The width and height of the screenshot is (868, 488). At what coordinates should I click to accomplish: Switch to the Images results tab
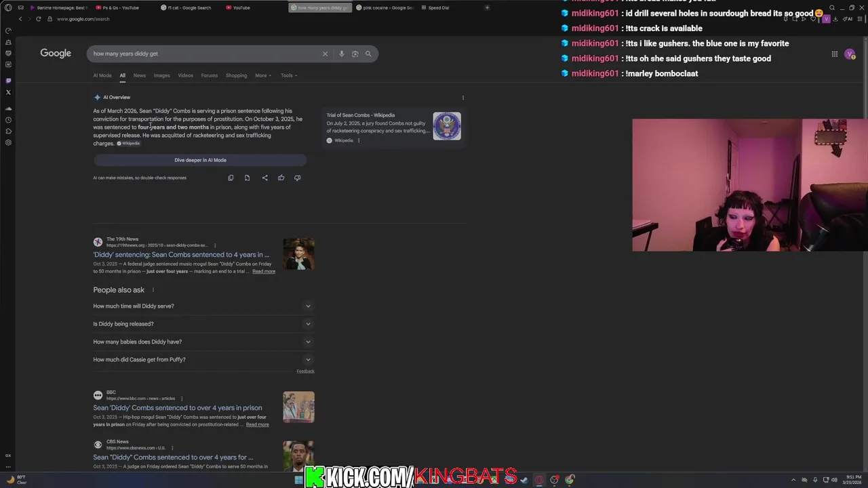pos(161,75)
